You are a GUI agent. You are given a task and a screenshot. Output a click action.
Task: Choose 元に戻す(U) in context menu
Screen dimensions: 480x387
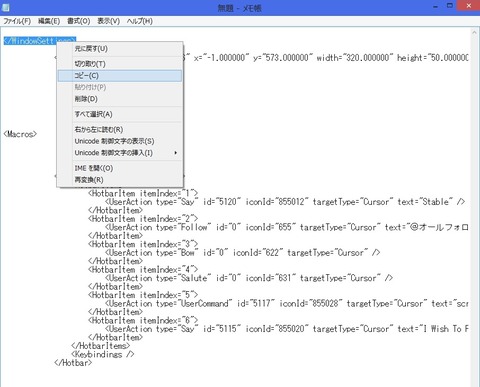tap(120, 49)
